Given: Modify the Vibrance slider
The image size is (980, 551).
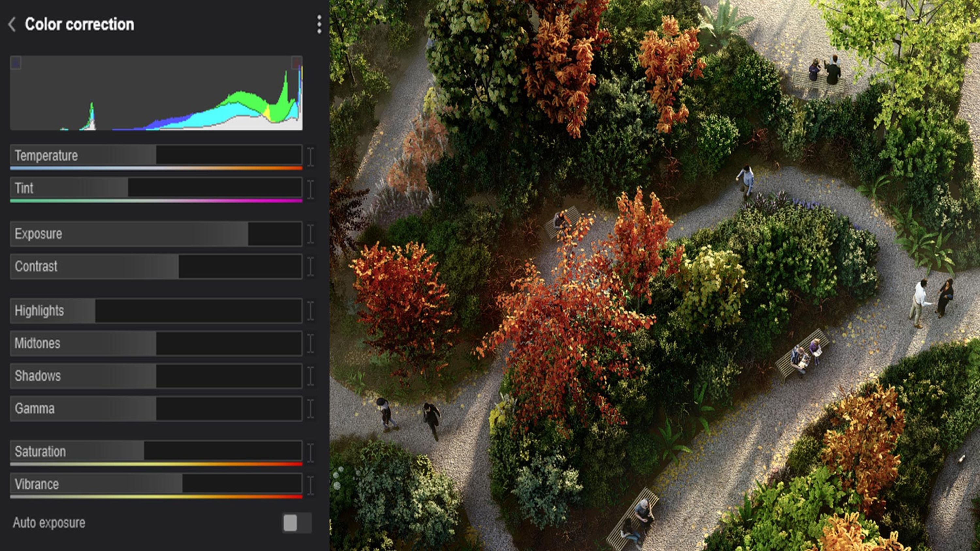Looking at the screenshot, I should point(156,485).
